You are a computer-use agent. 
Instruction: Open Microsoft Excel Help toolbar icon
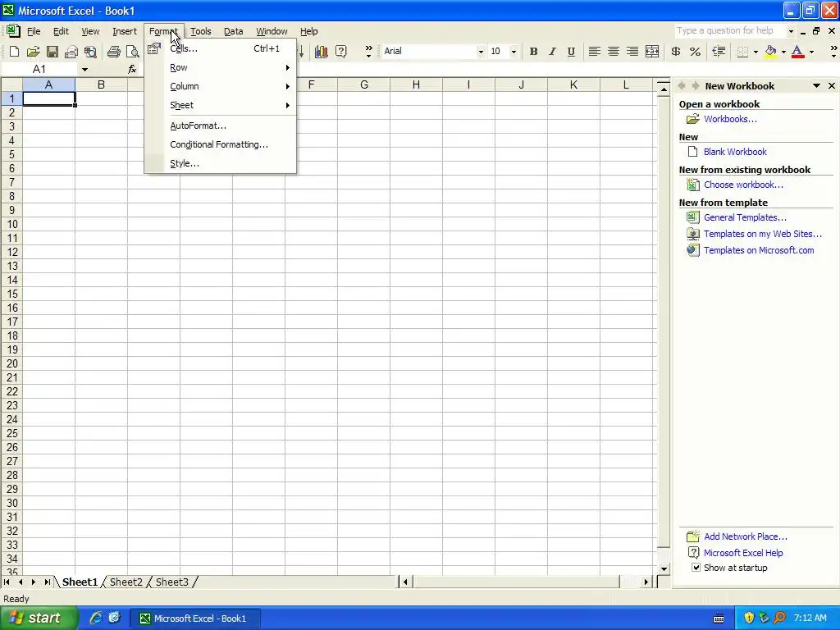click(340, 52)
